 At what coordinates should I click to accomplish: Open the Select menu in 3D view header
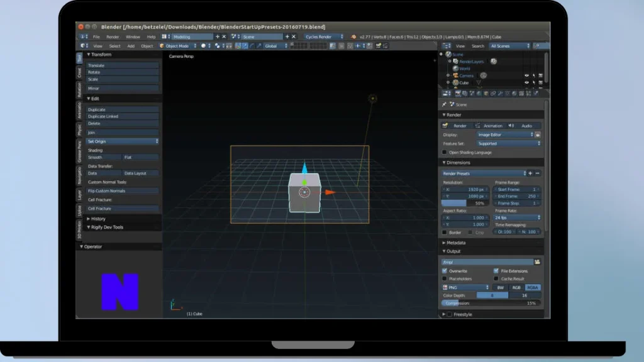tap(114, 46)
